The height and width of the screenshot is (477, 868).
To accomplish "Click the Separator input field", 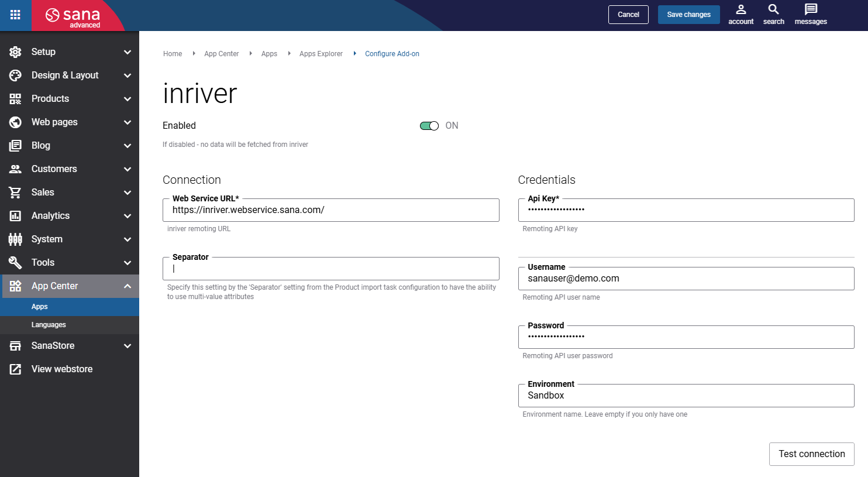I will click(331, 269).
